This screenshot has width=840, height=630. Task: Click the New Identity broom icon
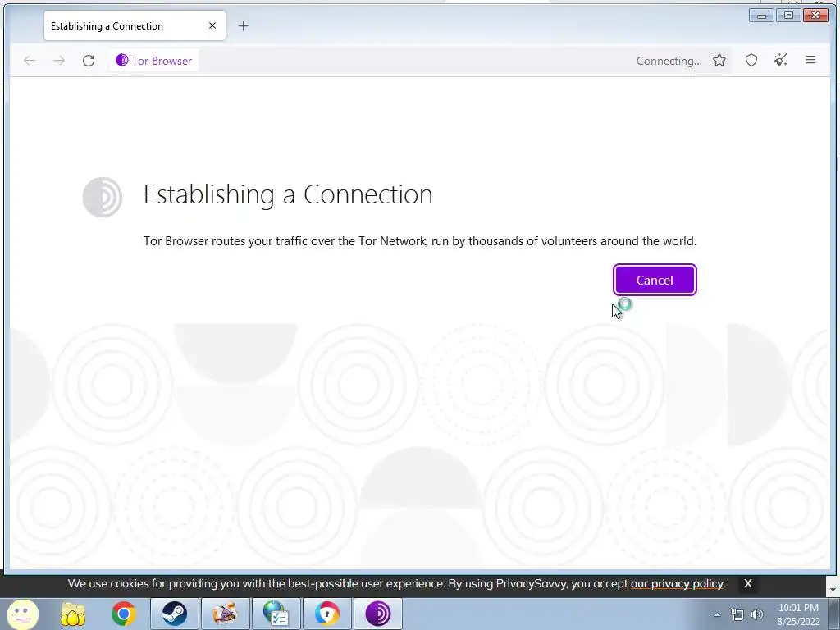click(781, 61)
